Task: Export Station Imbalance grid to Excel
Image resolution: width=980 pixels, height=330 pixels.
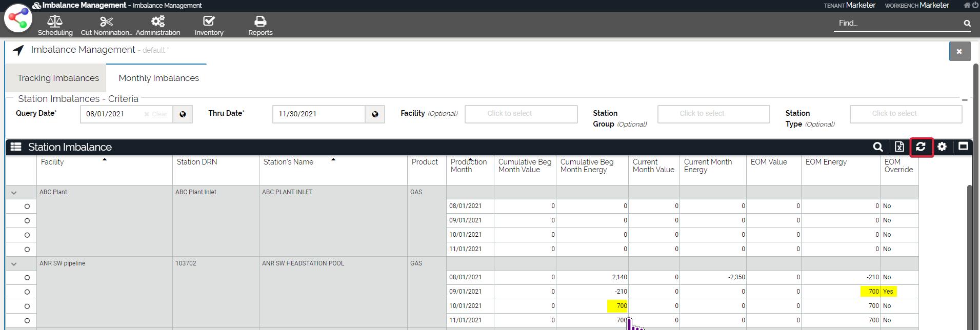Action: pos(899,147)
